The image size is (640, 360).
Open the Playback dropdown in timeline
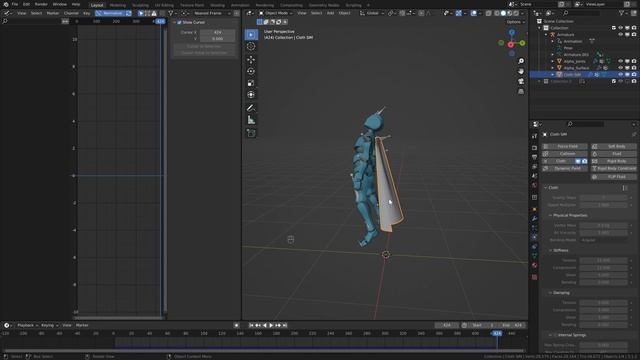tap(27, 325)
